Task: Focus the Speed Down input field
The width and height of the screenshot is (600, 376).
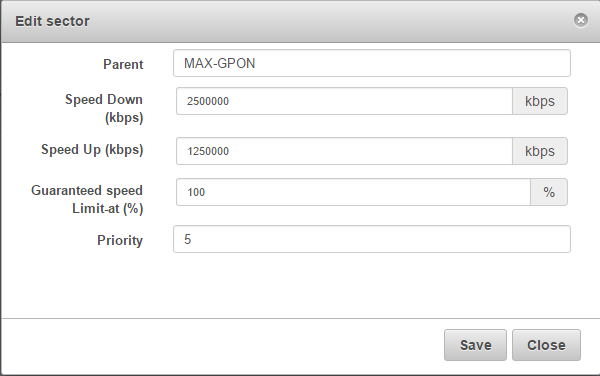Action: pyautogui.click(x=344, y=101)
